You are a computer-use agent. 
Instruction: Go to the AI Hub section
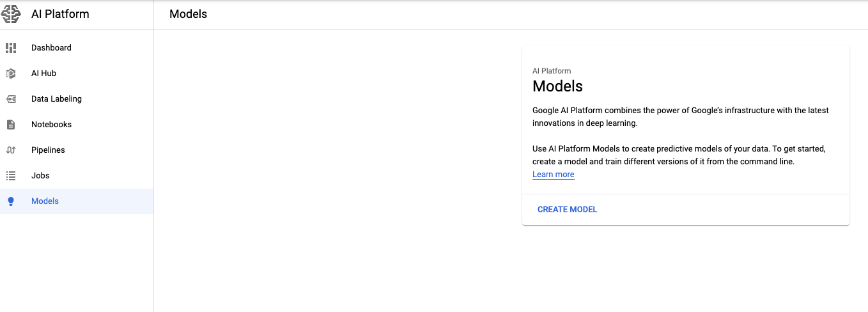click(43, 74)
